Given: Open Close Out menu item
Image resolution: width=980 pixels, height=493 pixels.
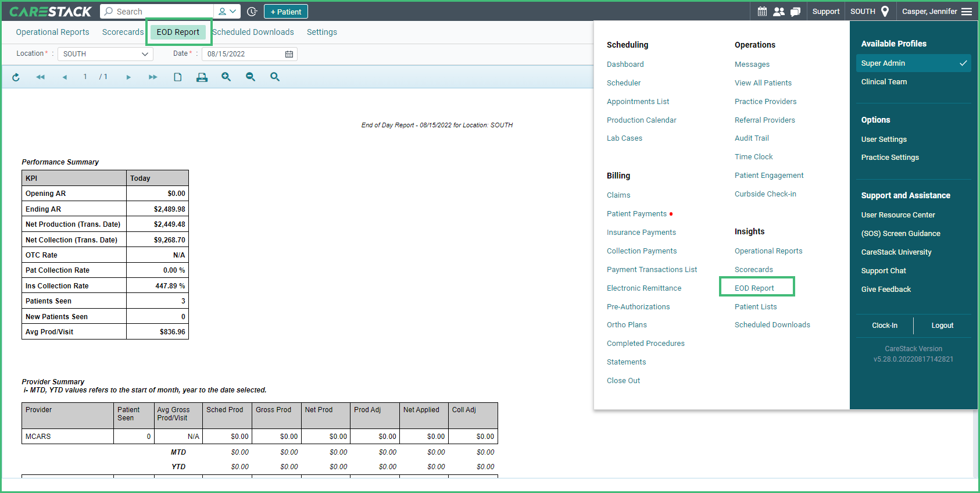Looking at the screenshot, I should [623, 381].
